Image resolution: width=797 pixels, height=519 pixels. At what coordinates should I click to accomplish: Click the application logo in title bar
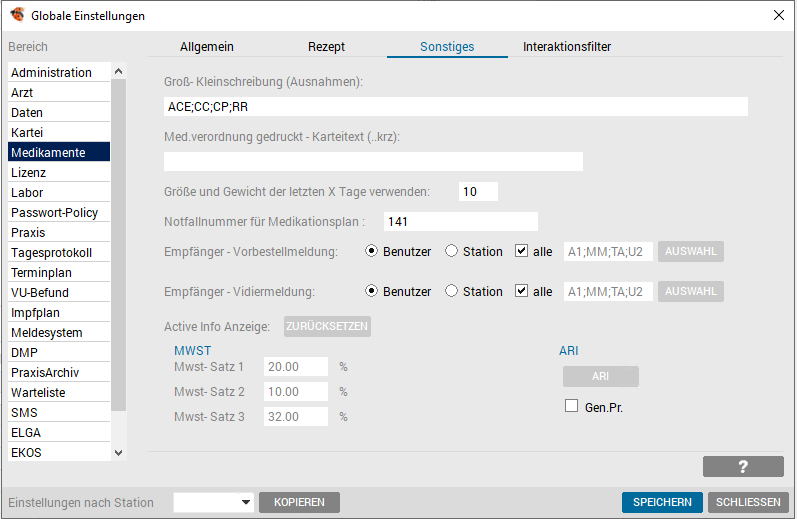pyautogui.click(x=17, y=15)
